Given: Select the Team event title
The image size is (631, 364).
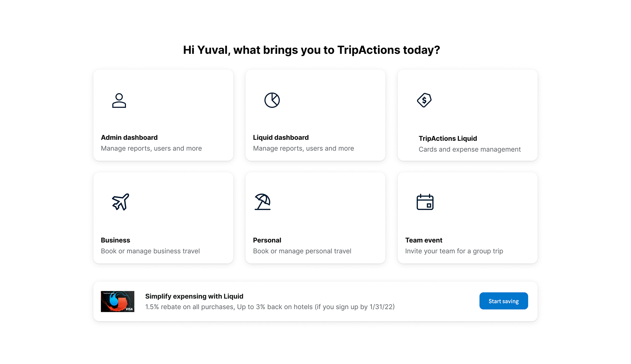Looking at the screenshot, I should pos(424,240).
